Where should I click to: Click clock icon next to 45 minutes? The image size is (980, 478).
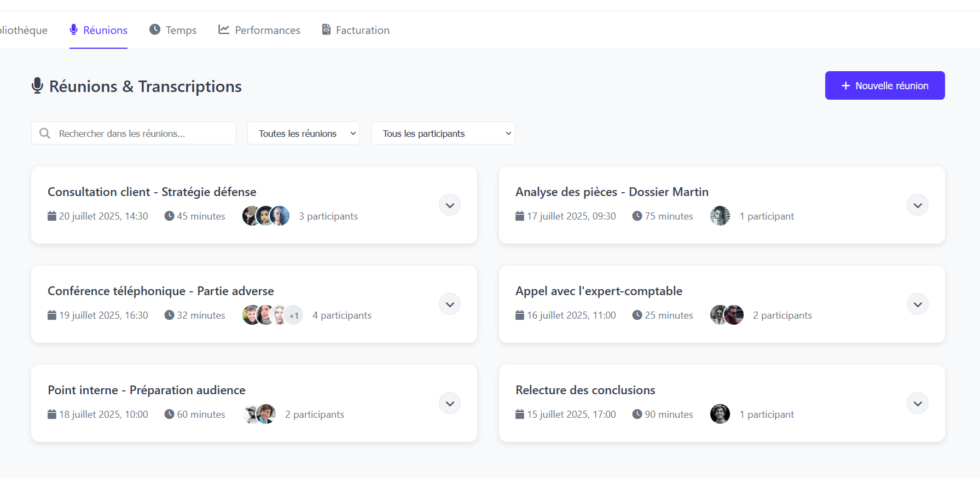[169, 216]
